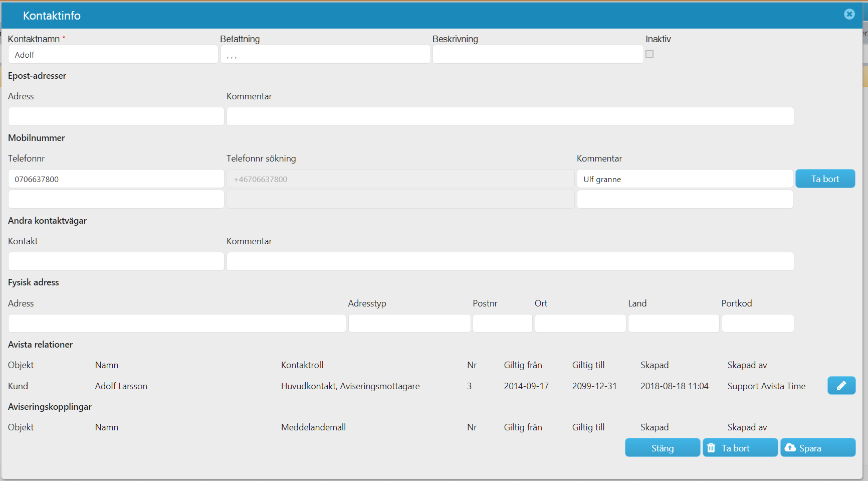Image resolution: width=868 pixels, height=481 pixels.
Task: Click the Huvudkontakt, Aviseringsmottagare role text
Action: [350, 386]
